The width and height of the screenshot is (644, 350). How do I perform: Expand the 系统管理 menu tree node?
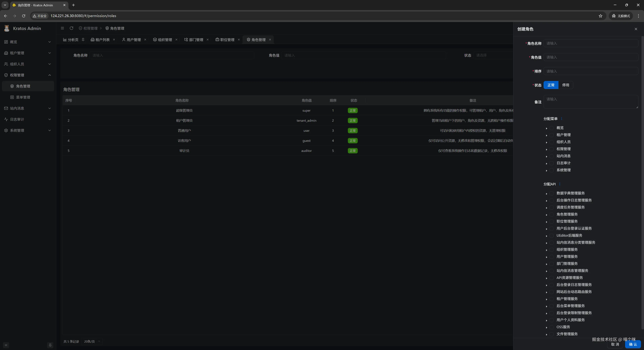click(x=547, y=170)
